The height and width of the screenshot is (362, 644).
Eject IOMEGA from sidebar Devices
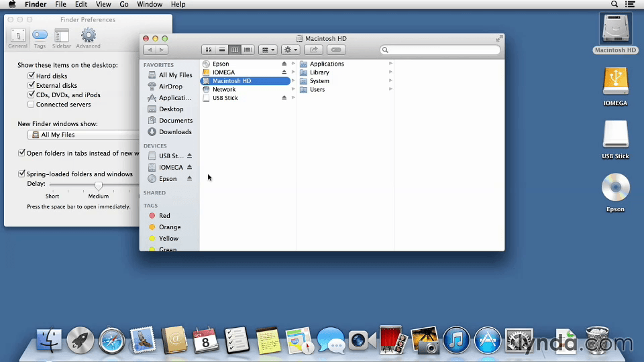189,167
